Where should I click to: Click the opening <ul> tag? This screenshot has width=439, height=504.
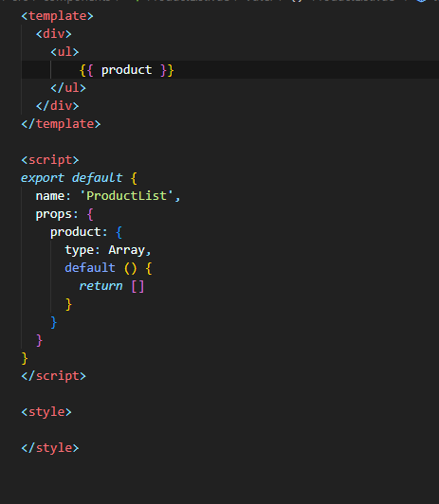pos(64,52)
